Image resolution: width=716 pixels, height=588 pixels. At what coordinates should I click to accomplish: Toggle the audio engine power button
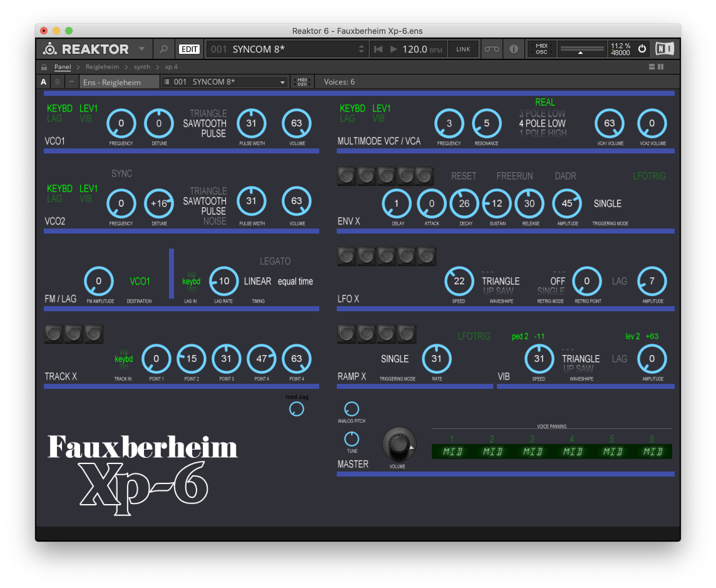tap(642, 49)
